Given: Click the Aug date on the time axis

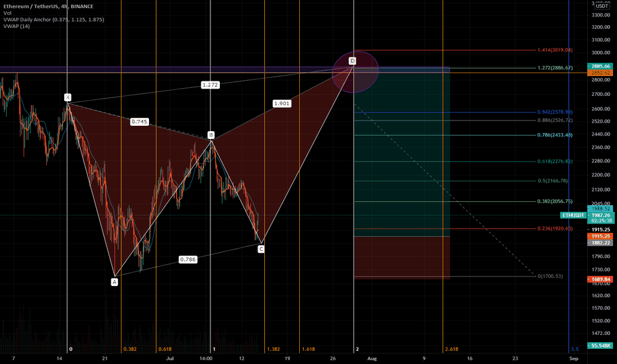Looking at the screenshot, I should tap(372, 359).
